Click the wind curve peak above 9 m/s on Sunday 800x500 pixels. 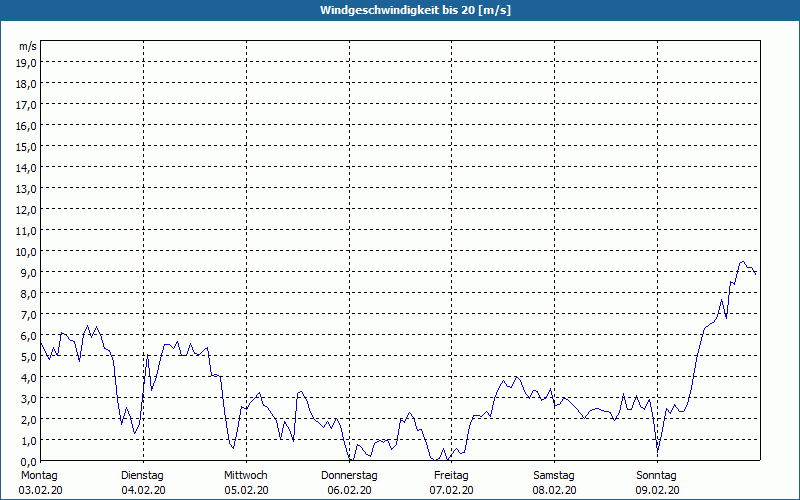pyautogui.click(x=742, y=262)
